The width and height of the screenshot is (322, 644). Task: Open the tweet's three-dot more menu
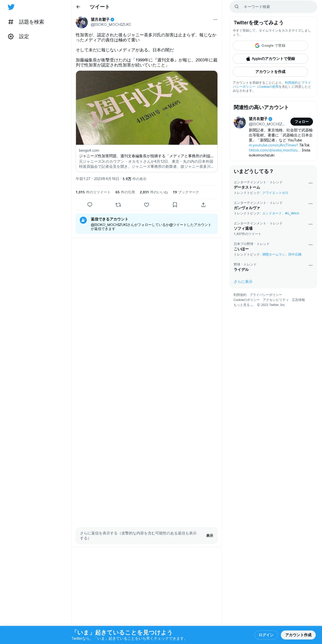click(x=215, y=20)
